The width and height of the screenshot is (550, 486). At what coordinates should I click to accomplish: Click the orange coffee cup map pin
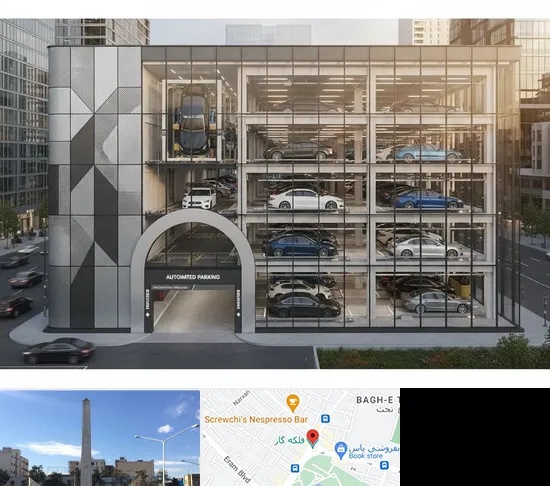pyautogui.click(x=293, y=403)
